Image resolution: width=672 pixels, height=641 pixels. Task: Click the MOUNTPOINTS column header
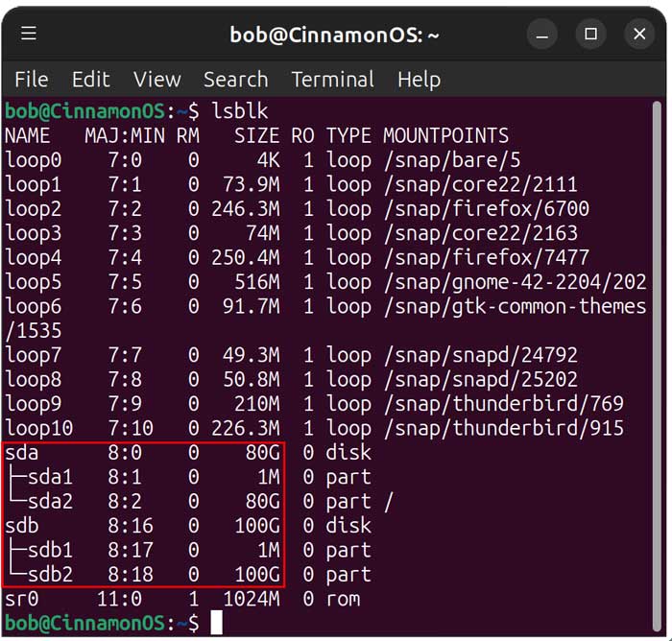[445, 136]
